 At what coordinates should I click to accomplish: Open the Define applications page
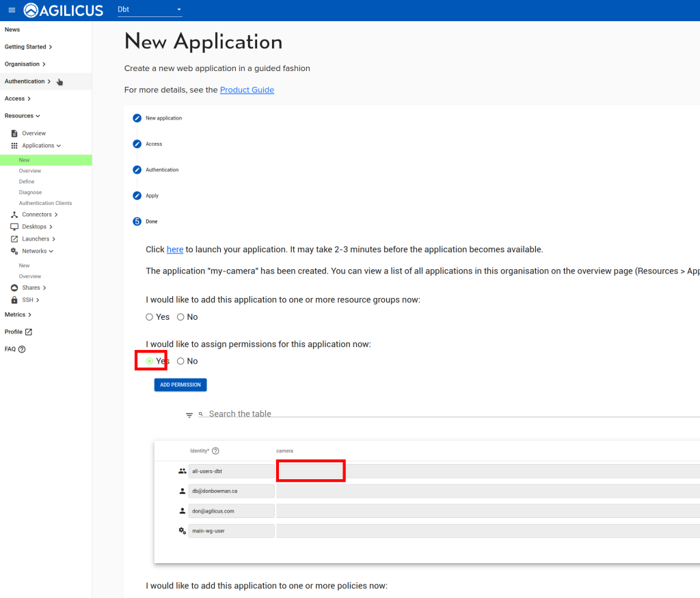(x=27, y=182)
